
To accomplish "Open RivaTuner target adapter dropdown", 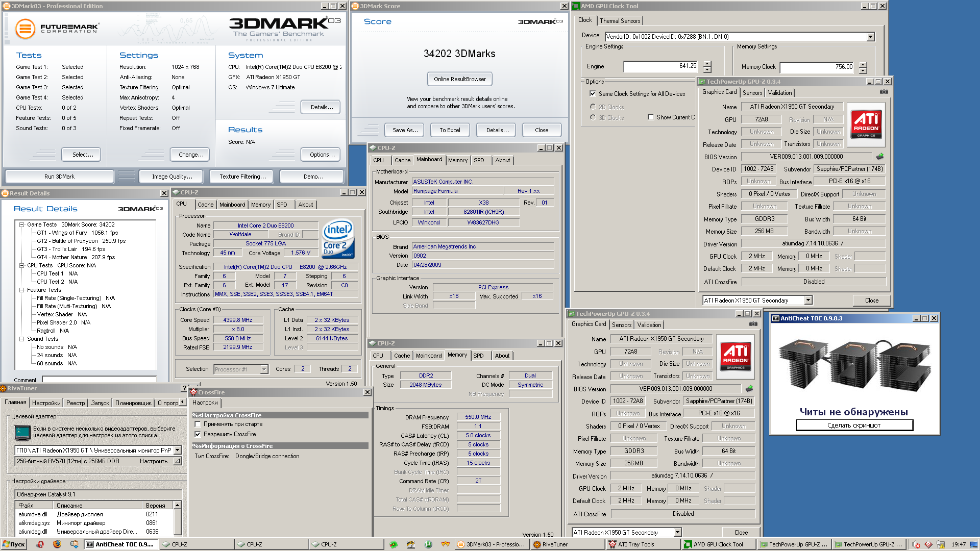I will tap(177, 450).
